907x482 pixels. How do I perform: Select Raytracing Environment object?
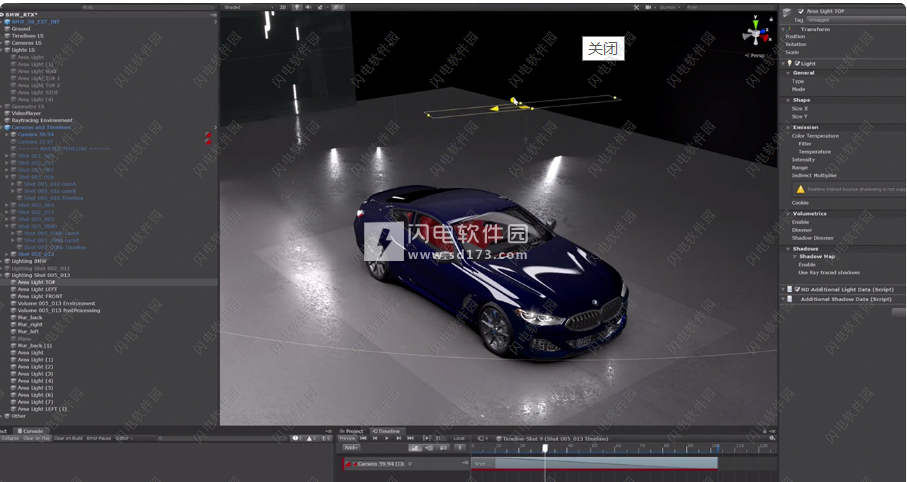(x=42, y=120)
